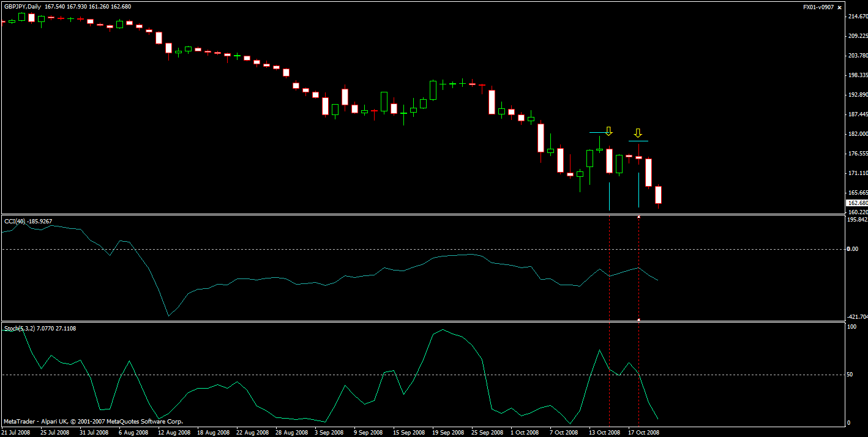Click the GBPJPY,Daily chart title
The image size is (868, 437).
(x=21, y=7)
